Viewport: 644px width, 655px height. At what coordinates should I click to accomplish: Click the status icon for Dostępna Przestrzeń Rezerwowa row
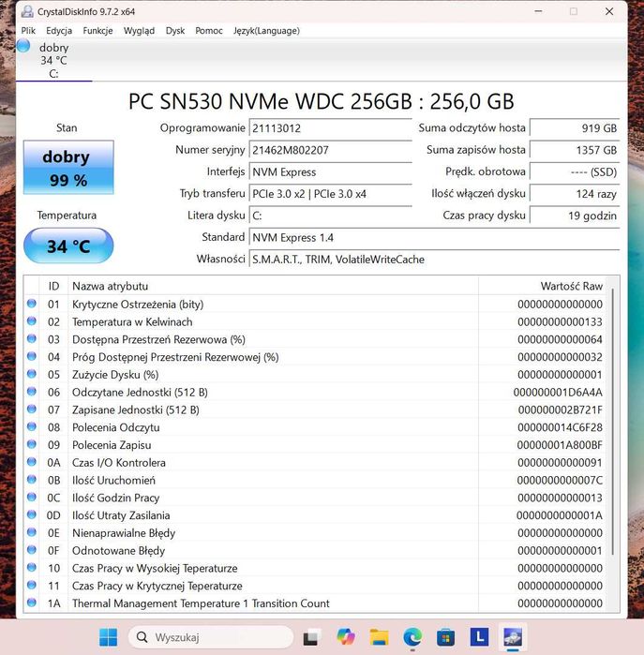tap(32, 339)
